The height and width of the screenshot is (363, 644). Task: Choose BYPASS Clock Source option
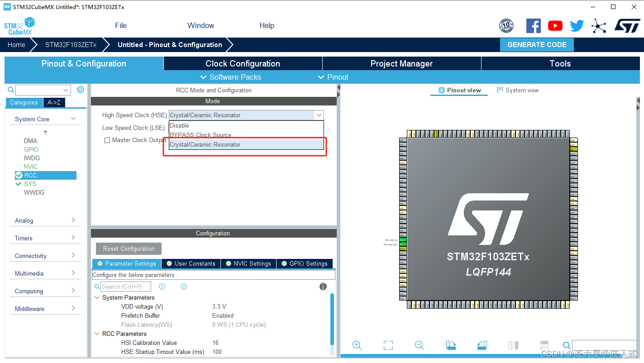pyautogui.click(x=246, y=135)
